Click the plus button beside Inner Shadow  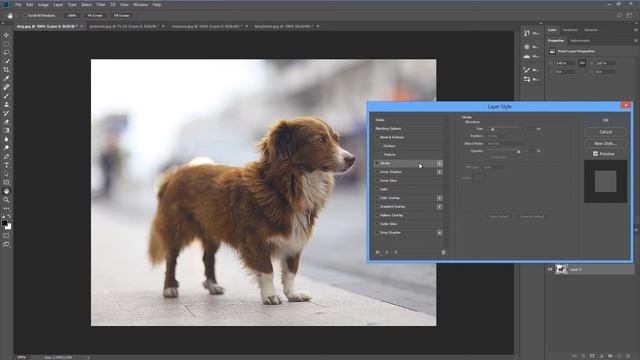coord(439,172)
